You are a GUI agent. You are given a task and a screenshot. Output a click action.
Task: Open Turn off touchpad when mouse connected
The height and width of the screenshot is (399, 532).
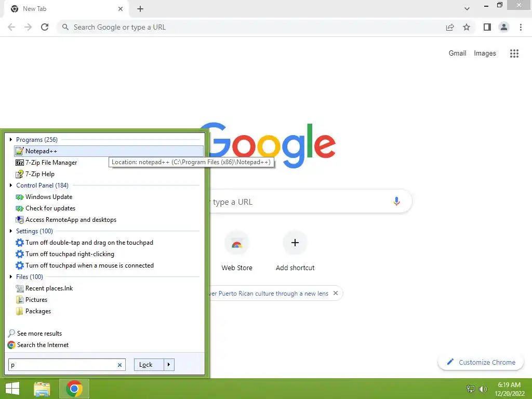(x=89, y=265)
